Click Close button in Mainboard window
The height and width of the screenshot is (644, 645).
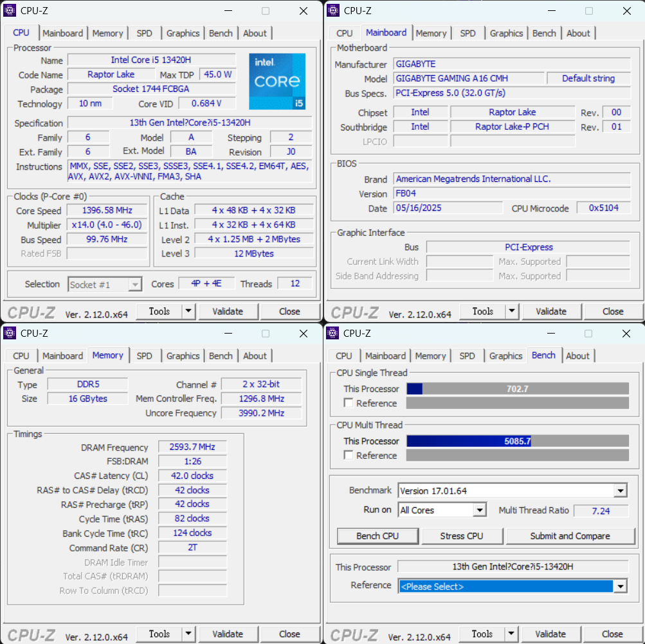(613, 311)
